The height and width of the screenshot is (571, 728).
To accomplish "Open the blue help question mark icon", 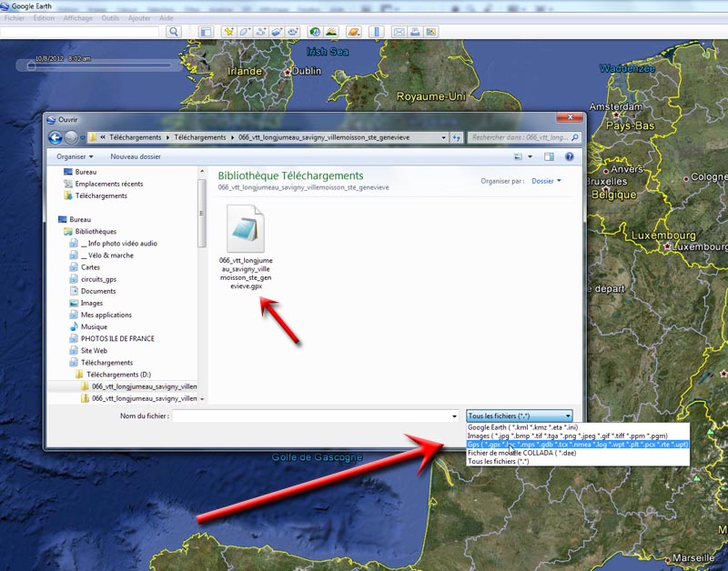I will (x=570, y=156).
